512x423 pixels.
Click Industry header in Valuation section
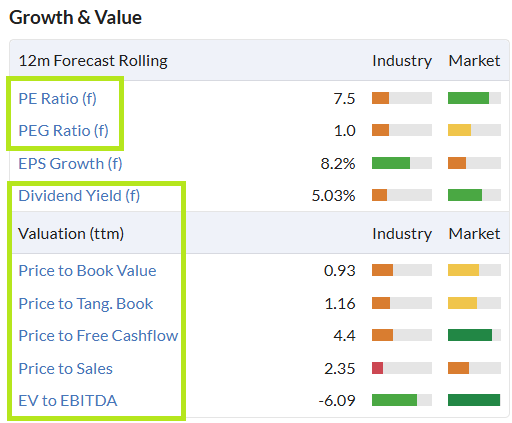[402, 234]
